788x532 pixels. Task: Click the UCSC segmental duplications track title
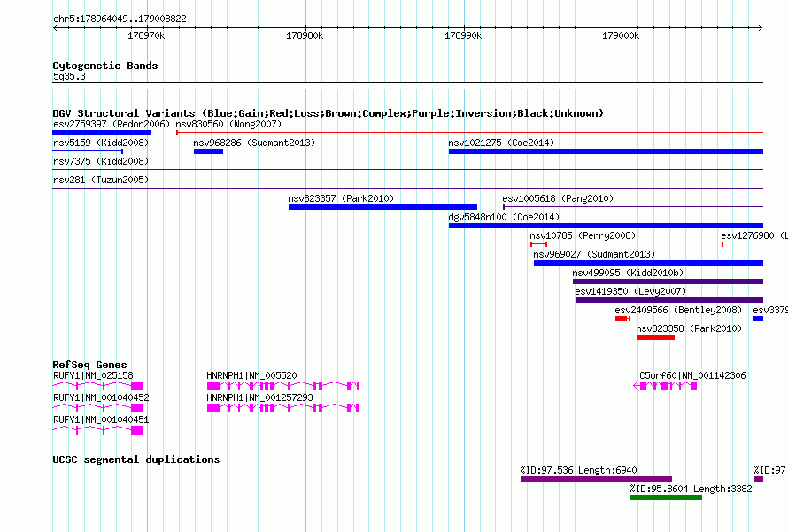136,459
